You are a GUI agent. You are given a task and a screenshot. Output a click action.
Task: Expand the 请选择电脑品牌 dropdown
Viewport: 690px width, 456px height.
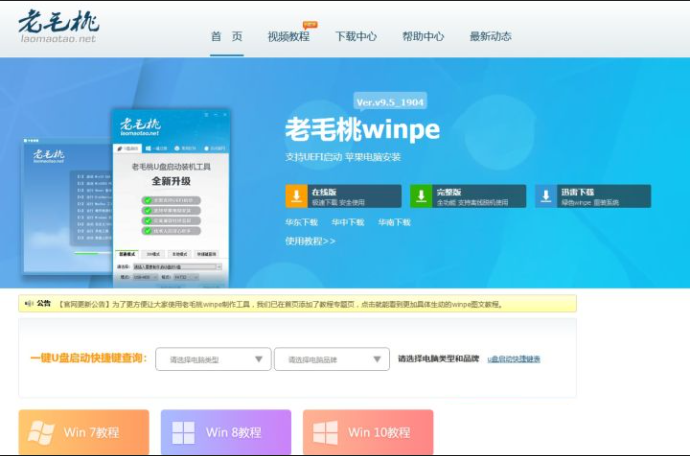pos(331,359)
